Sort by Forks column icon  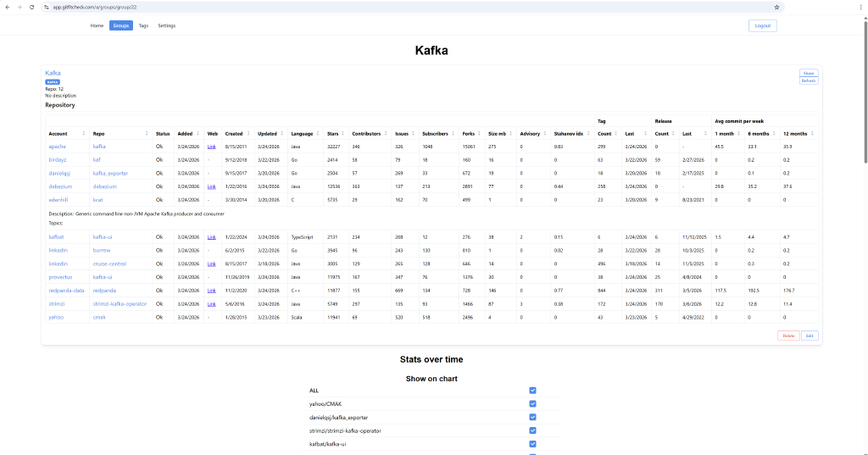tap(480, 133)
